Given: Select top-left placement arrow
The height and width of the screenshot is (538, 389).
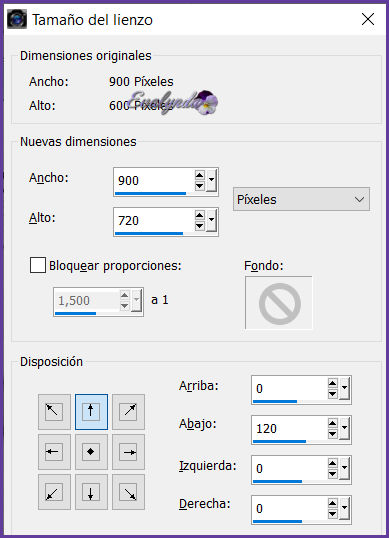Looking at the screenshot, I should coord(54,412).
